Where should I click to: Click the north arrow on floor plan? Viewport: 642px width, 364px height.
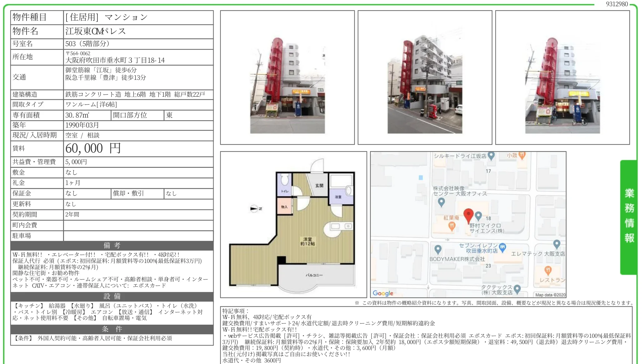coord(254,208)
